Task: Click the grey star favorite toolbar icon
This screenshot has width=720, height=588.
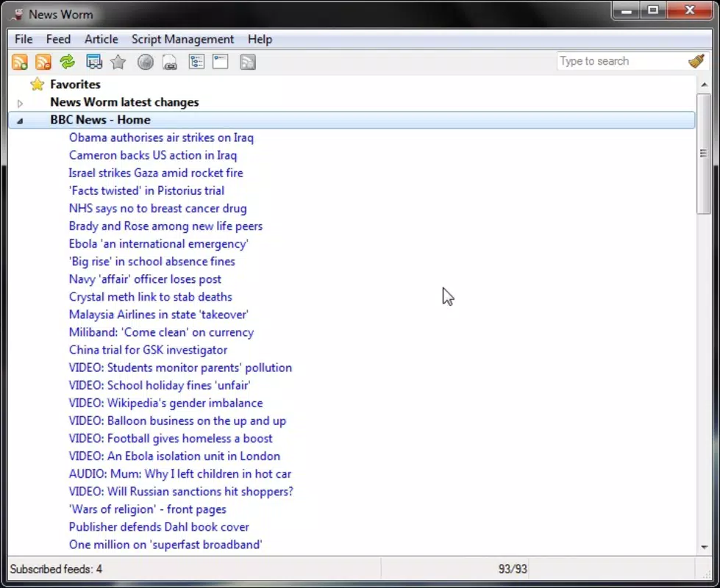Action: click(118, 62)
